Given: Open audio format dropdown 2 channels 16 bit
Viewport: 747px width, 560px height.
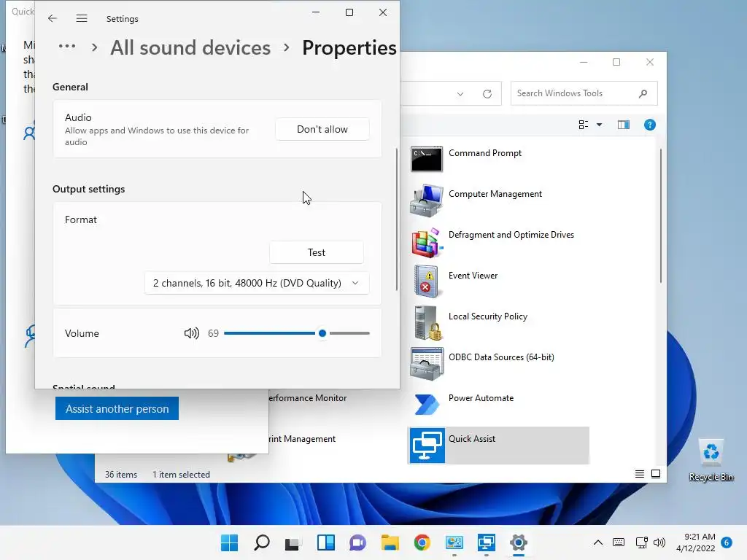Looking at the screenshot, I should coord(257,283).
